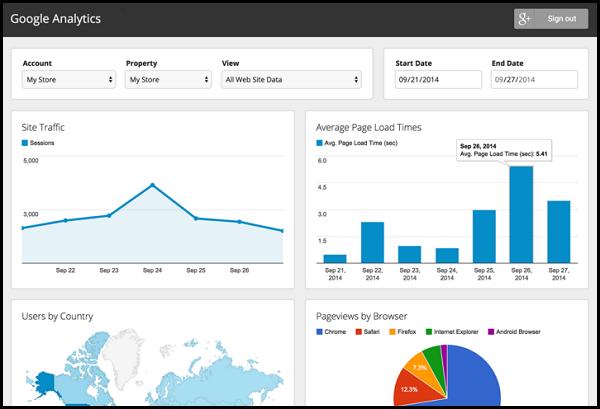Click the Sep 25, 2014 bar
Screen dimensions: 600x409
(x=484, y=236)
